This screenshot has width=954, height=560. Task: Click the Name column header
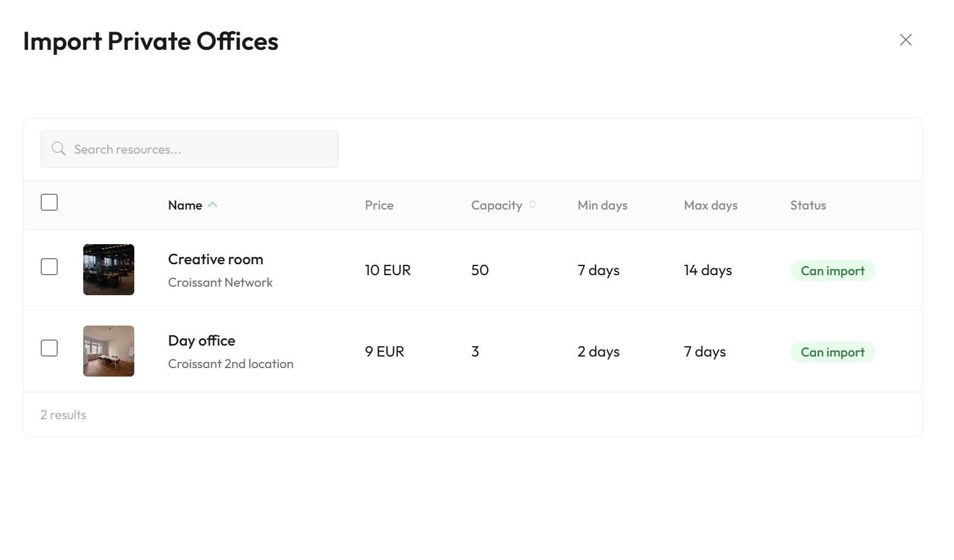185,205
